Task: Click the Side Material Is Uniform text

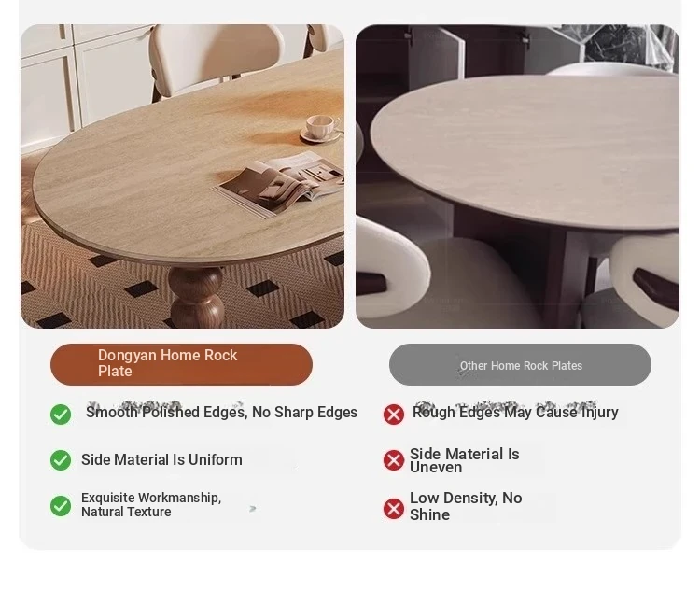Action: 161,459
